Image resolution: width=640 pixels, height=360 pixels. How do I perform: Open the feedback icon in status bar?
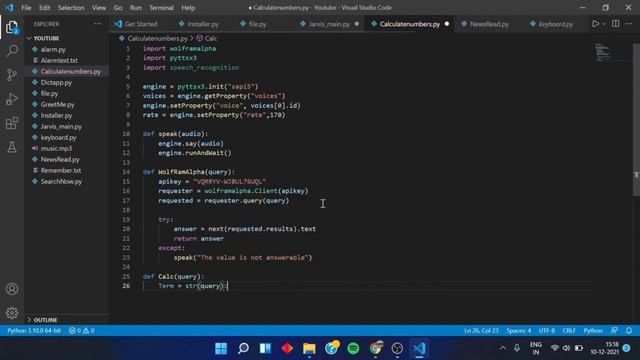click(614, 331)
